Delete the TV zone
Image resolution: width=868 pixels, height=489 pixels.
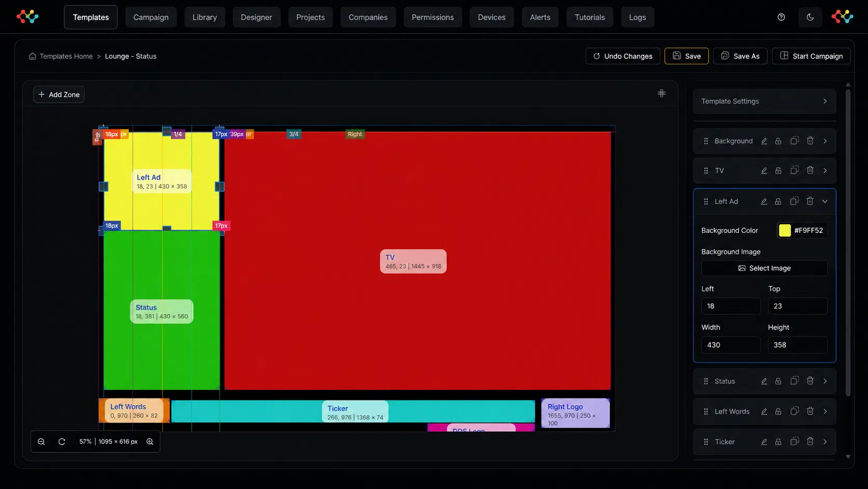(810, 170)
